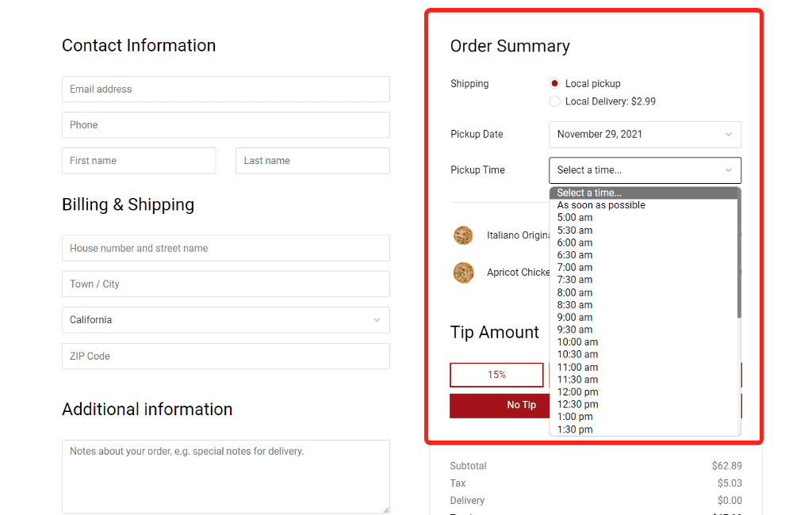The image size is (812, 515).
Task: Click the Apricot Chicken pizza thumbnail
Action: 463,273
